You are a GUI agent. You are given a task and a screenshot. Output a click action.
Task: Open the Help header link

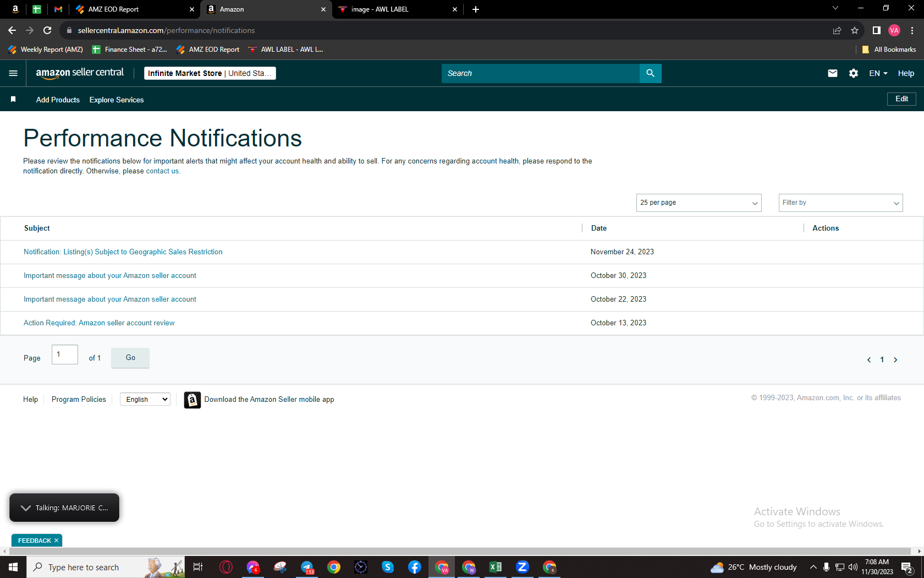(x=906, y=73)
